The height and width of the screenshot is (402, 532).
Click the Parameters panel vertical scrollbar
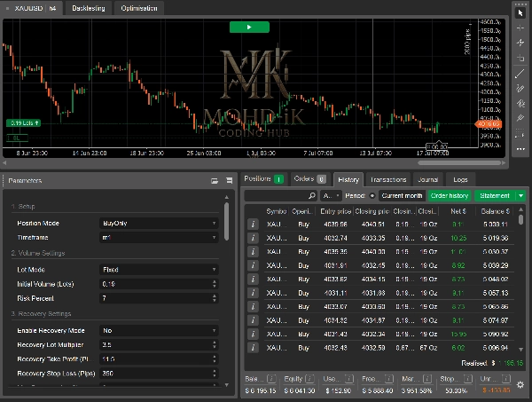tap(226, 221)
